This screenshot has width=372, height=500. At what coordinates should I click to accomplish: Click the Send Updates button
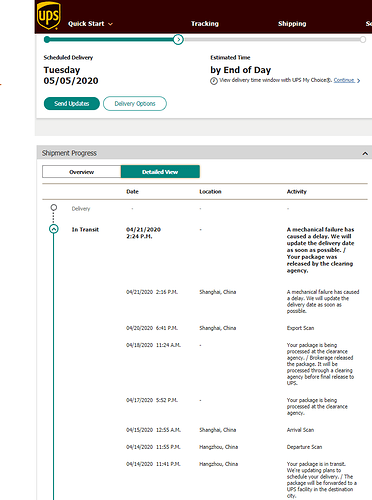tap(72, 104)
